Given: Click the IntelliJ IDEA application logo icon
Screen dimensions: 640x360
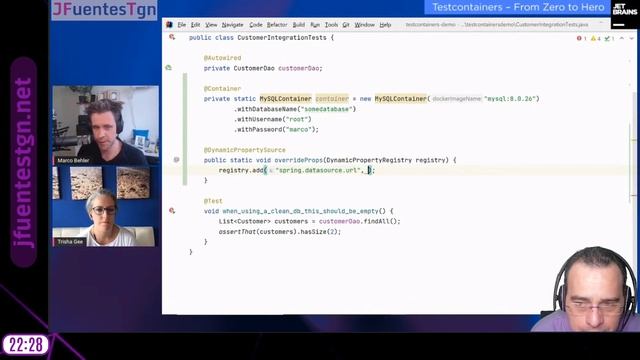Looking at the screenshot, I should tap(169, 25).
